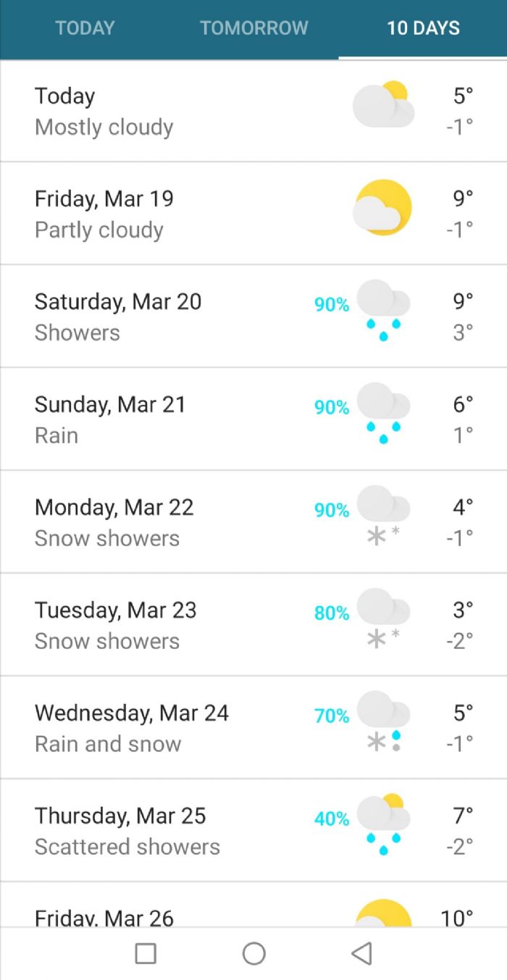Tap the snow icon for Tuesday, Mar 23
Screen dimensions: 507x980
pyautogui.click(x=383, y=619)
